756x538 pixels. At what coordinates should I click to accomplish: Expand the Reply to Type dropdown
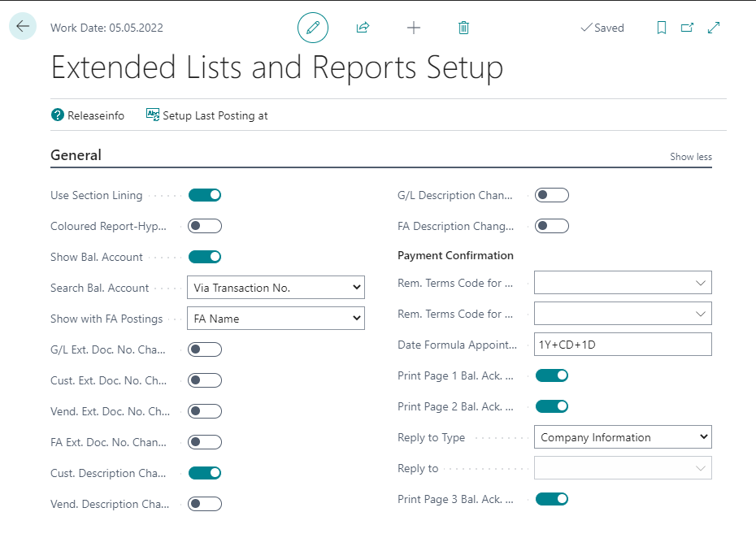pos(623,437)
